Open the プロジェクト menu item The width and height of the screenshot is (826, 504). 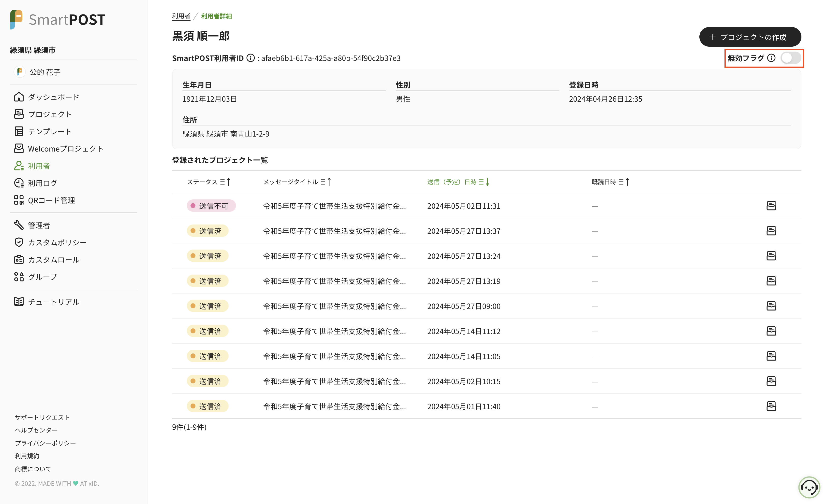[43, 114]
